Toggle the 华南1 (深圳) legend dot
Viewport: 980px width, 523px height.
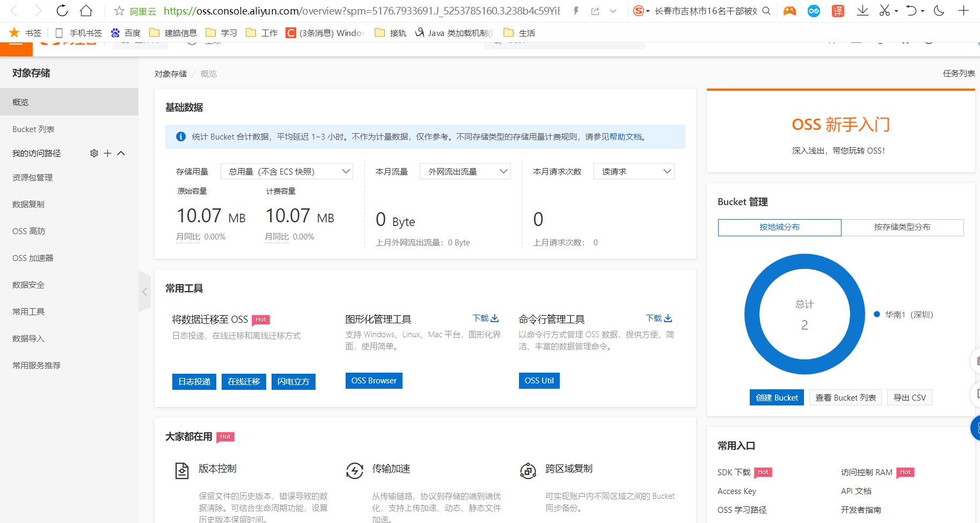(x=877, y=314)
